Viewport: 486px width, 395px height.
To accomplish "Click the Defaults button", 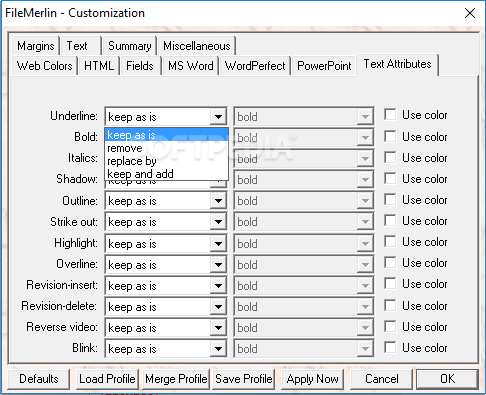I will 39,379.
